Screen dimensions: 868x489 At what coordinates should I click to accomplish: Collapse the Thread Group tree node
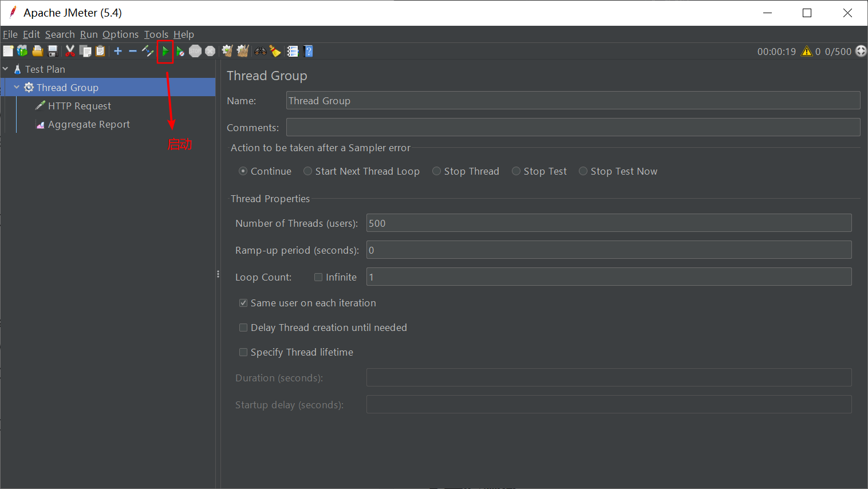[17, 88]
